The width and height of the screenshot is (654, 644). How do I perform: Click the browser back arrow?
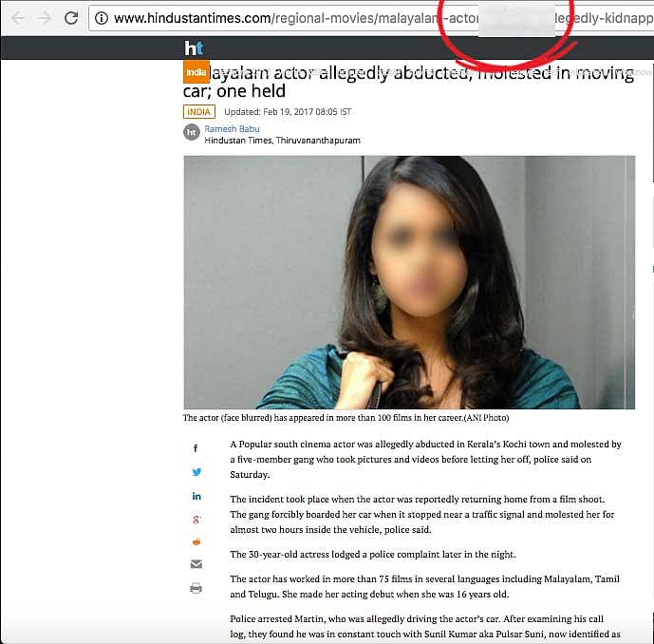(x=18, y=18)
